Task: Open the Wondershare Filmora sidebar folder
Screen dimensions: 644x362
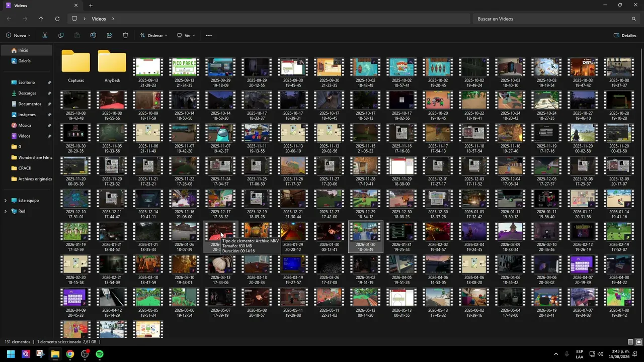Action: pos(27,157)
